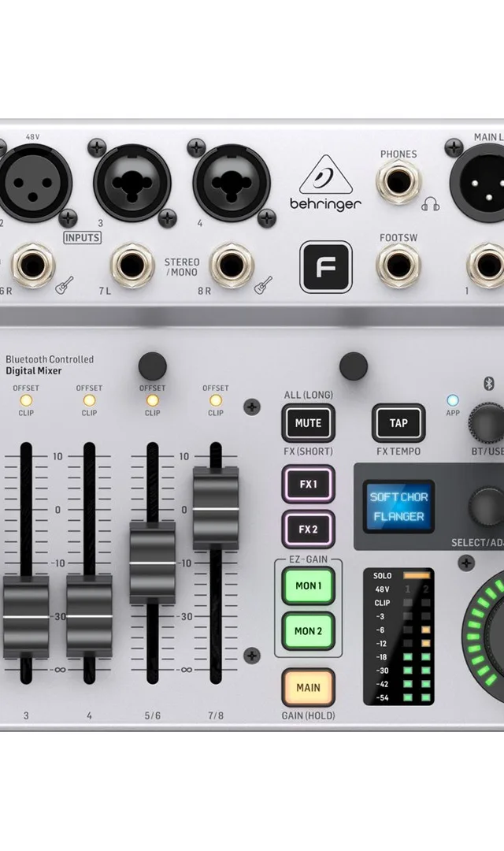Click the 8R quarter-inch jack

232,266
